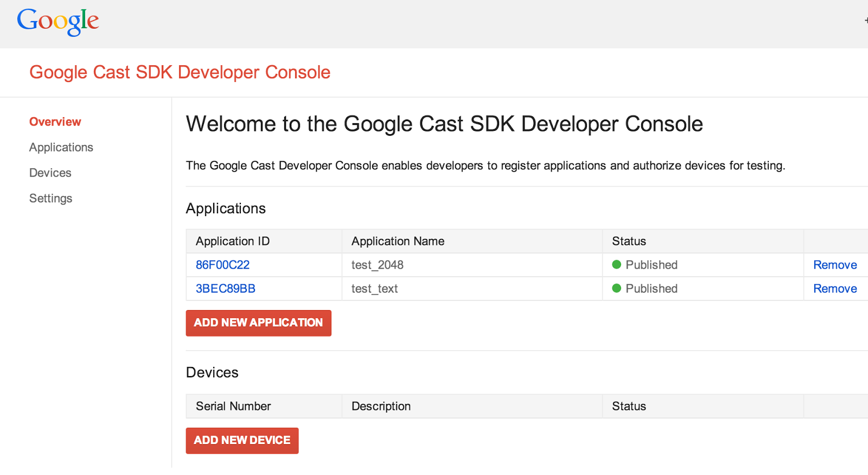Click the console description paragraph
This screenshot has width=868, height=475.
coord(486,166)
